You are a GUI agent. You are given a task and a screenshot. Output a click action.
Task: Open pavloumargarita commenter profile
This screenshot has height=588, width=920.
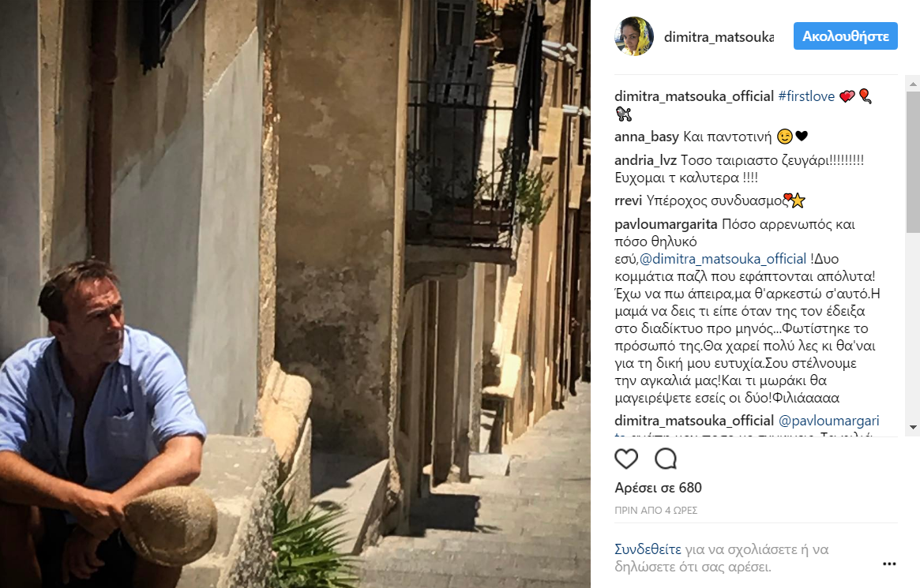666,224
